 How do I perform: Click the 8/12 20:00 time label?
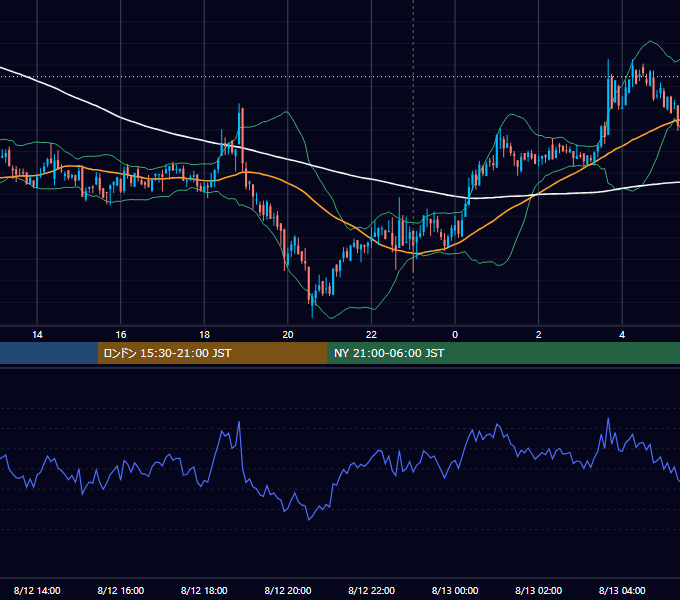(288, 590)
